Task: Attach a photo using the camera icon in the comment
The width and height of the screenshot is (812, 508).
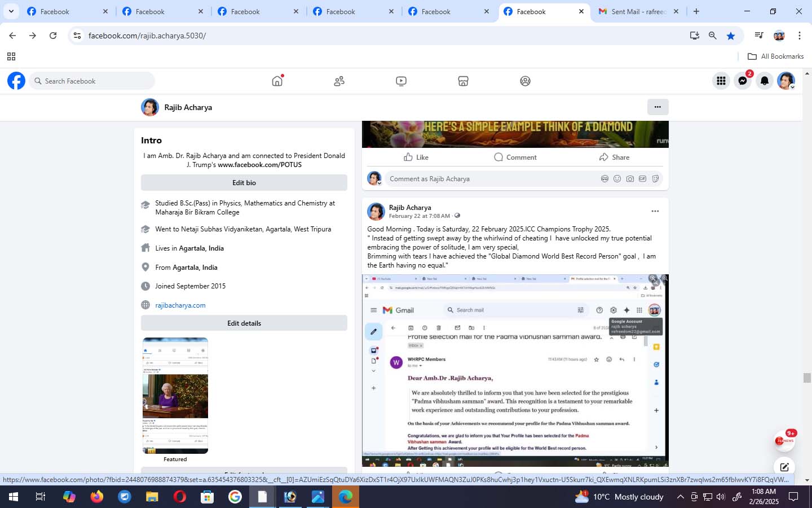Action: pyautogui.click(x=630, y=179)
